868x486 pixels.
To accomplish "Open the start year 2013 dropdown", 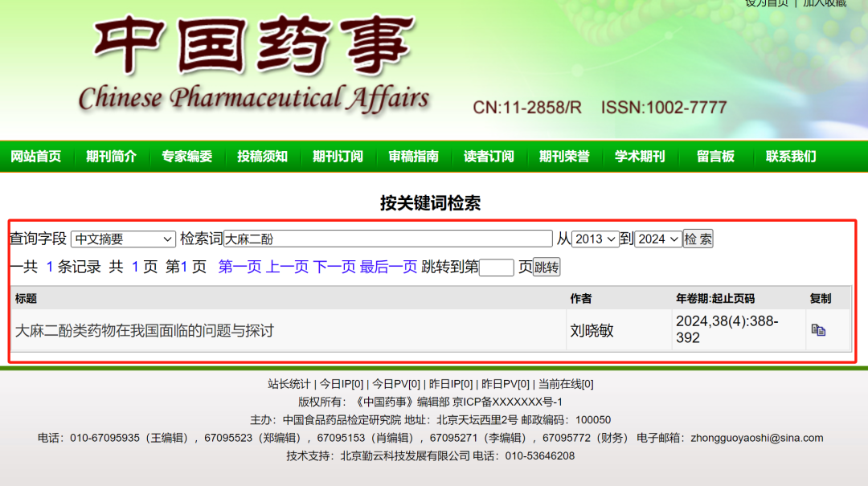I will 594,239.
